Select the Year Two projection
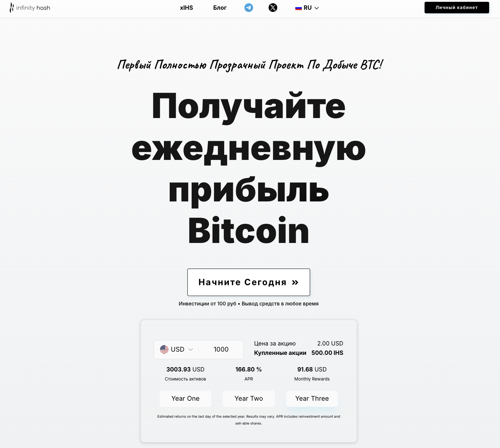The width and height of the screenshot is (500, 448). [x=249, y=399]
